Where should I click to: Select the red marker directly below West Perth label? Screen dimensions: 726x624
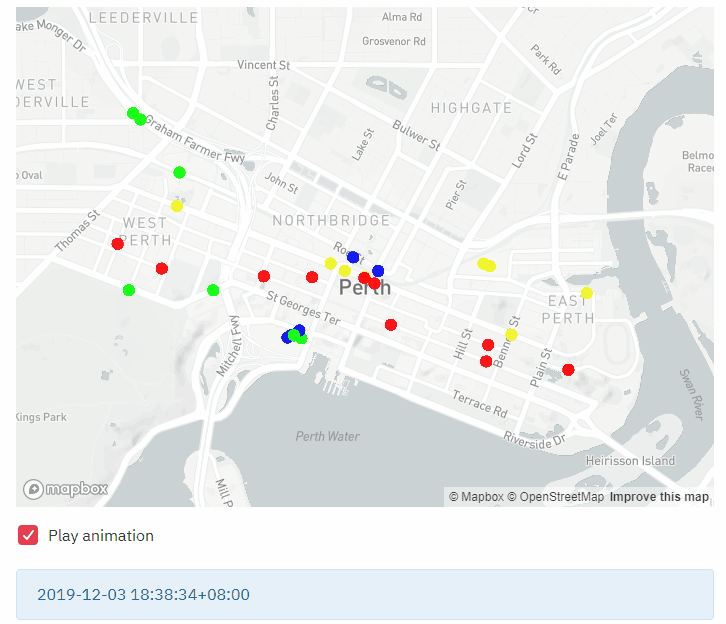pos(162,268)
